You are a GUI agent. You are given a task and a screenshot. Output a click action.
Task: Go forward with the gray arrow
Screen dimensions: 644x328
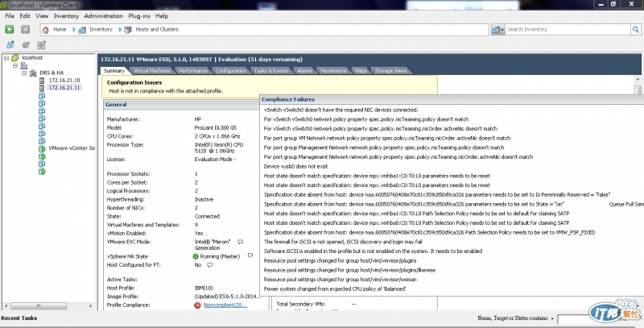click(26, 29)
